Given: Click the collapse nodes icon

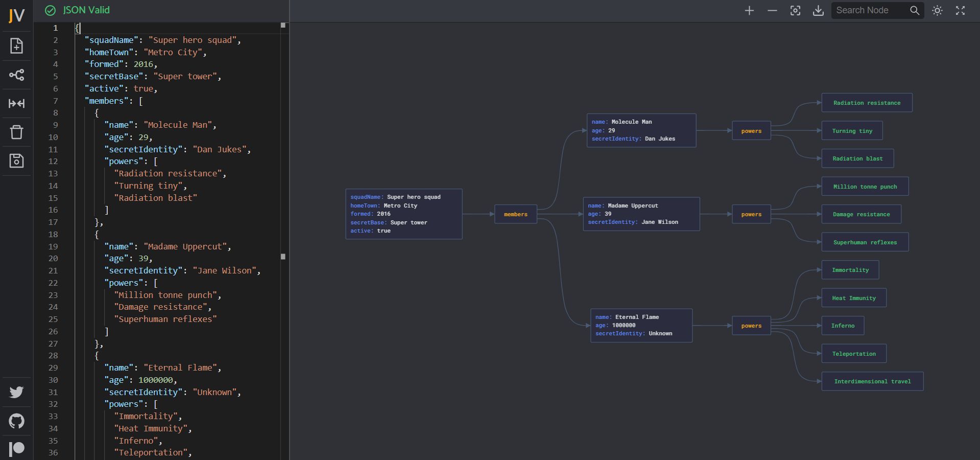Looking at the screenshot, I should pos(16,104).
